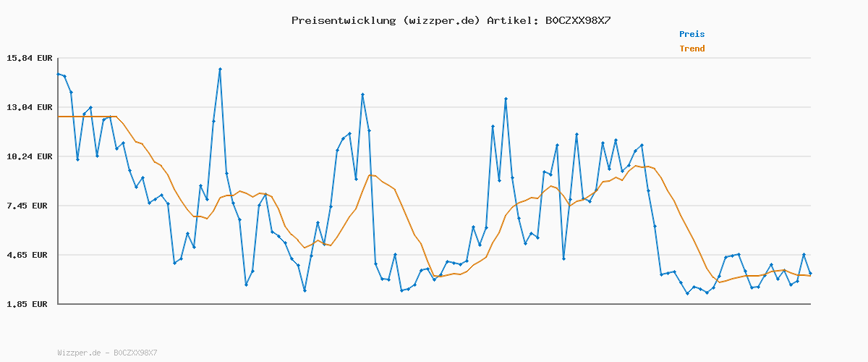Click the word Artikel in the title
Image resolution: width=868 pixels, height=362 pixels.
(511, 20)
